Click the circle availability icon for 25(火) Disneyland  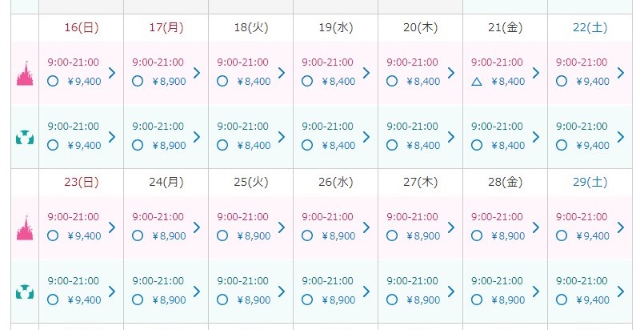222,235
